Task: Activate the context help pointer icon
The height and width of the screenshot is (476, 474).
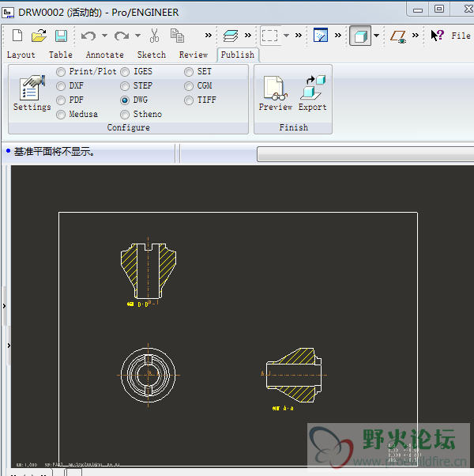Action: [x=437, y=36]
